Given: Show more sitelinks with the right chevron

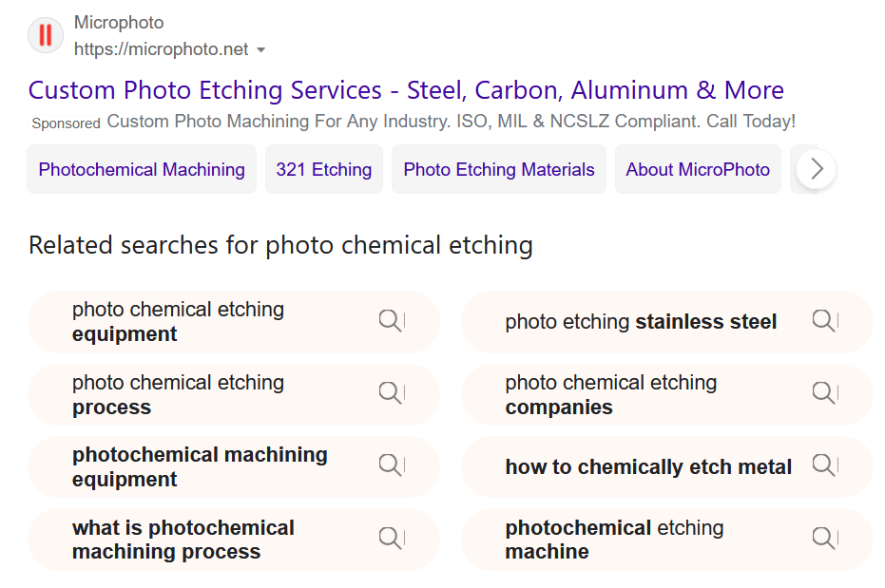Looking at the screenshot, I should [817, 168].
